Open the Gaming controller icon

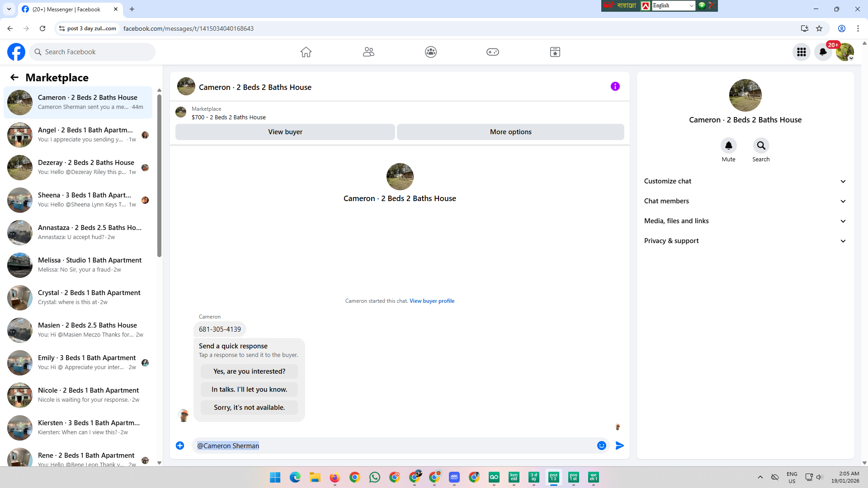[x=493, y=52]
